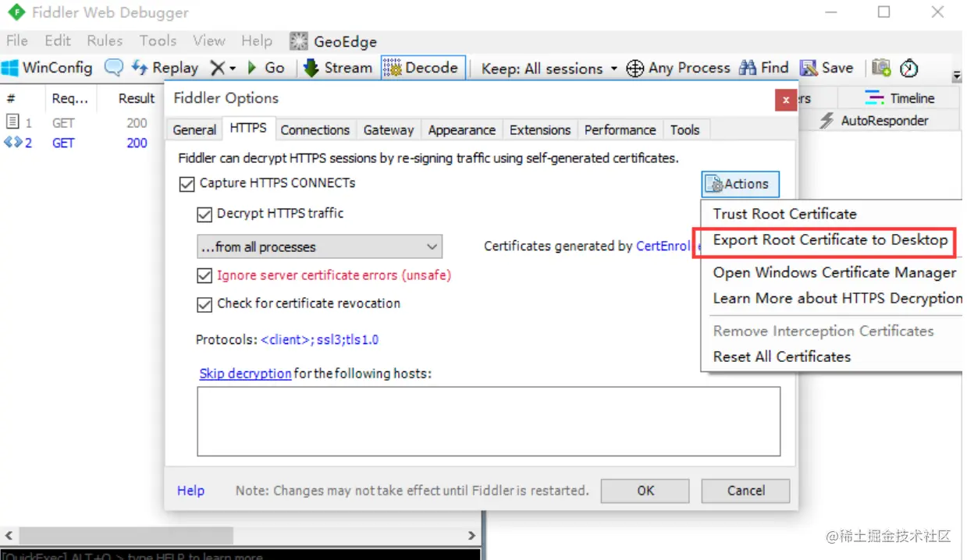Choose Trust Root Certificate

pyautogui.click(x=784, y=214)
